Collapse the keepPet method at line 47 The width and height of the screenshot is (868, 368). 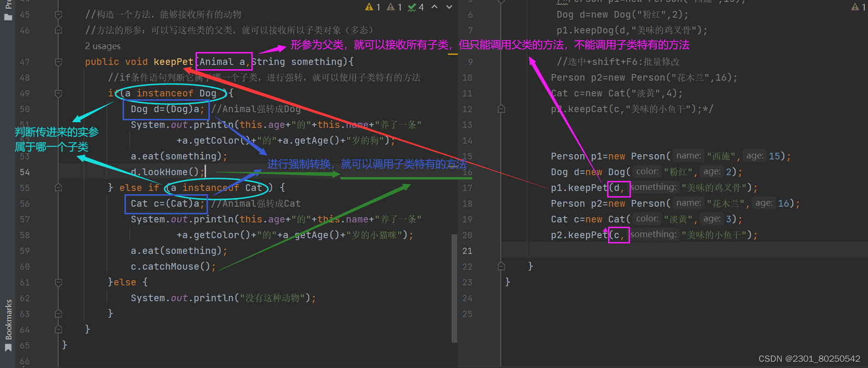tap(58, 62)
